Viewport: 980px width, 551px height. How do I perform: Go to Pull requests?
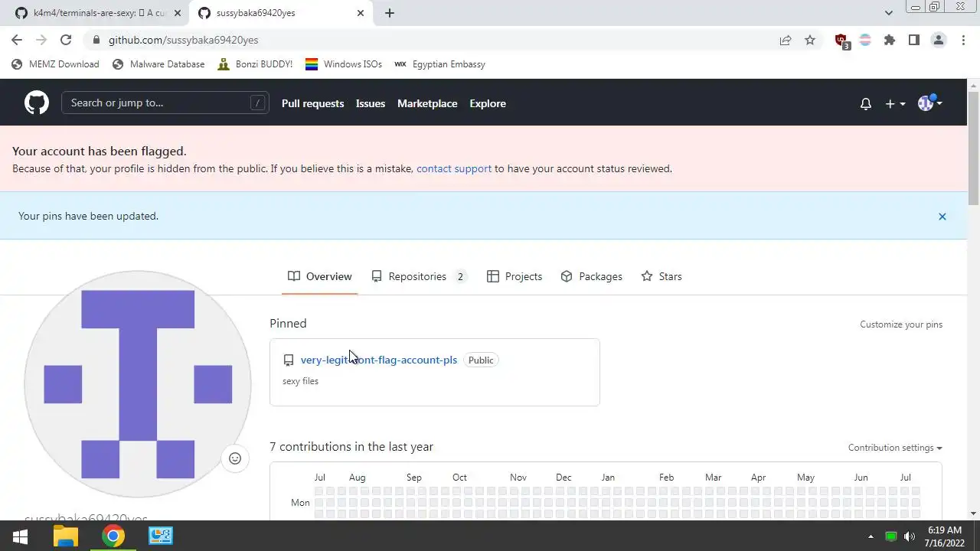(x=312, y=103)
